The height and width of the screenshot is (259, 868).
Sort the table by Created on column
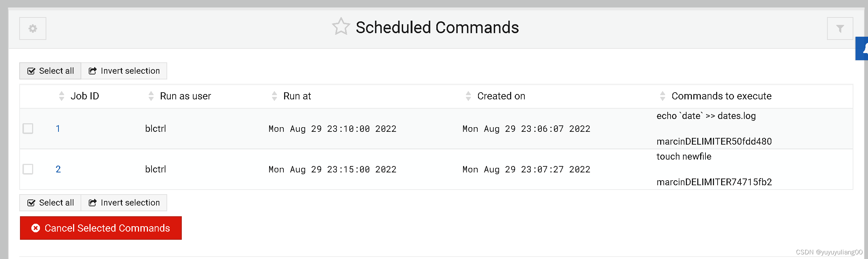tap(468, 96)
